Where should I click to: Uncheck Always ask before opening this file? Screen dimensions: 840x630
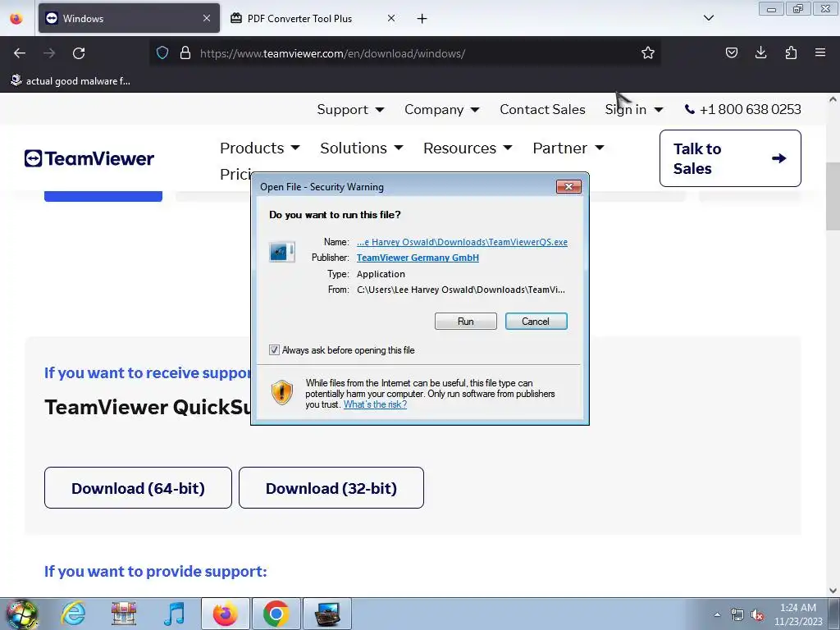(274, 349)
